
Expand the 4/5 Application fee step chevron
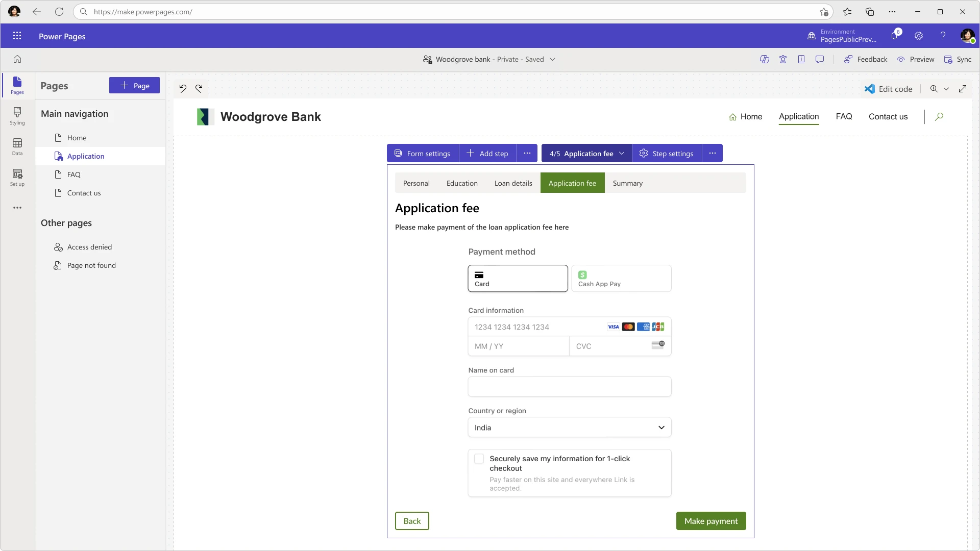pyautogui.click(x=622, y=153)
